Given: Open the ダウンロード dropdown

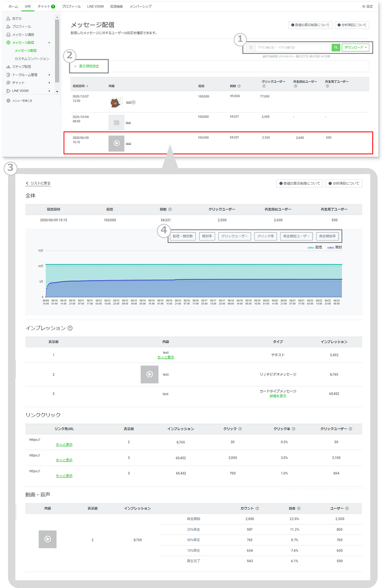Looking at the screenshot, I should [355, 47].
